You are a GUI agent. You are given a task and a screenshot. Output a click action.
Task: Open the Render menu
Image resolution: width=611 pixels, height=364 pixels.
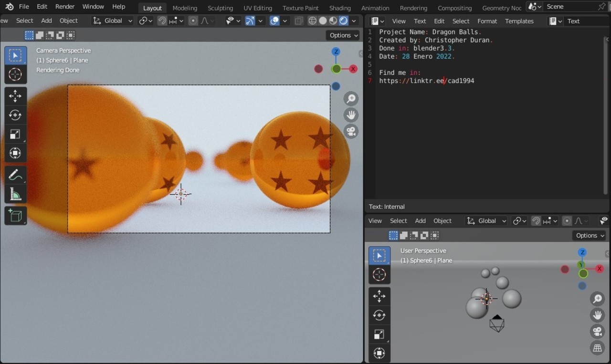(65, 7)
